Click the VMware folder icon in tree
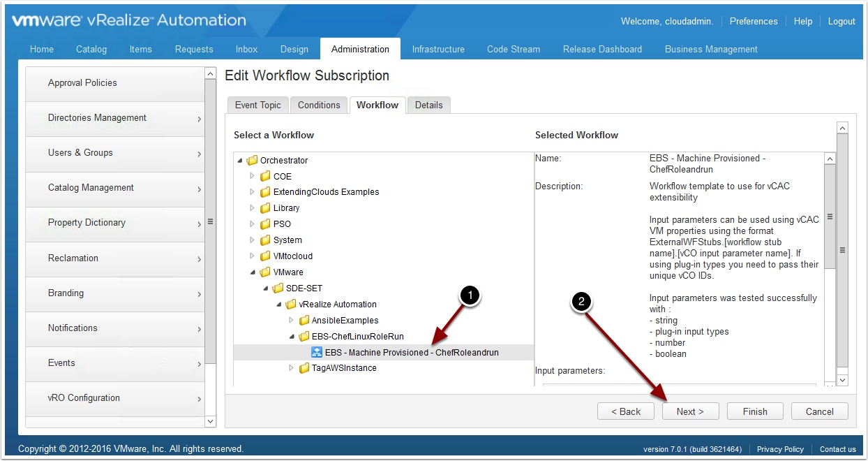868x461 pixels. coord(265,272)
